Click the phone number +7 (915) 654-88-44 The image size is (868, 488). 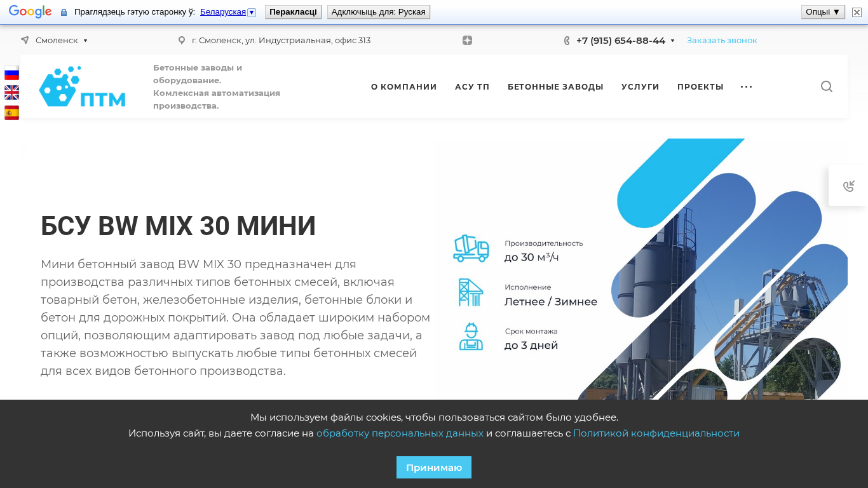621,41
